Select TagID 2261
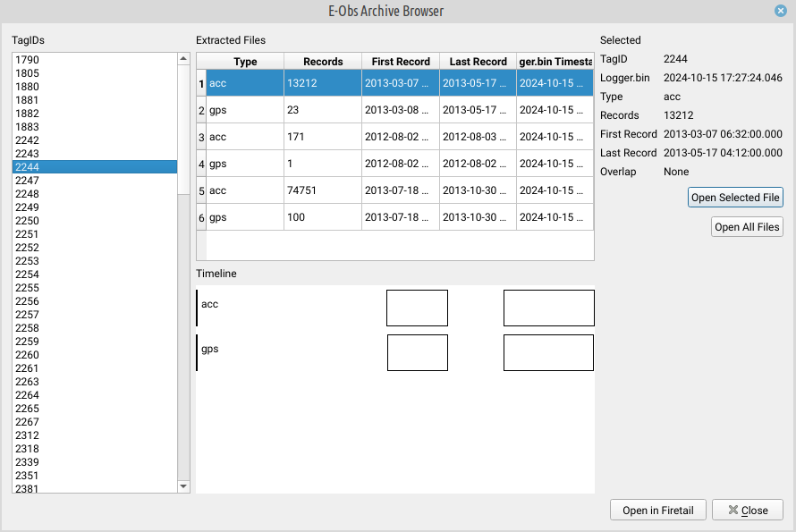 95,368
